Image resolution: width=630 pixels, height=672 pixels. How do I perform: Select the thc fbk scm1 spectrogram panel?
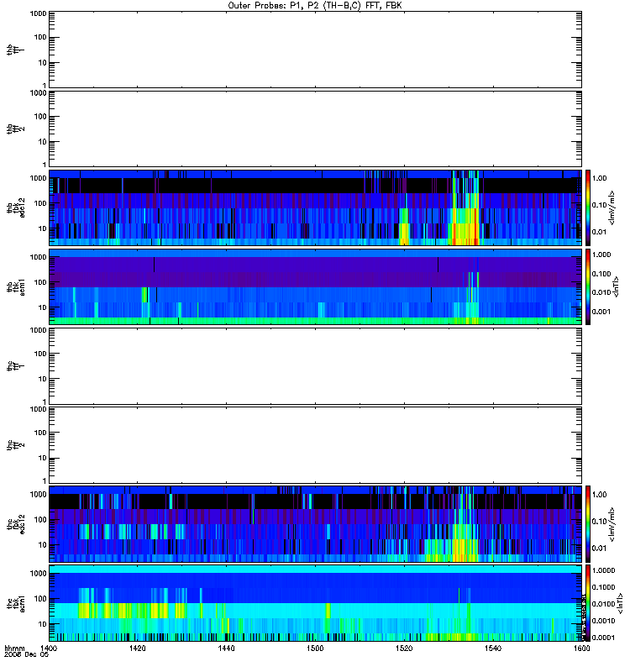[x=316, y=603]
